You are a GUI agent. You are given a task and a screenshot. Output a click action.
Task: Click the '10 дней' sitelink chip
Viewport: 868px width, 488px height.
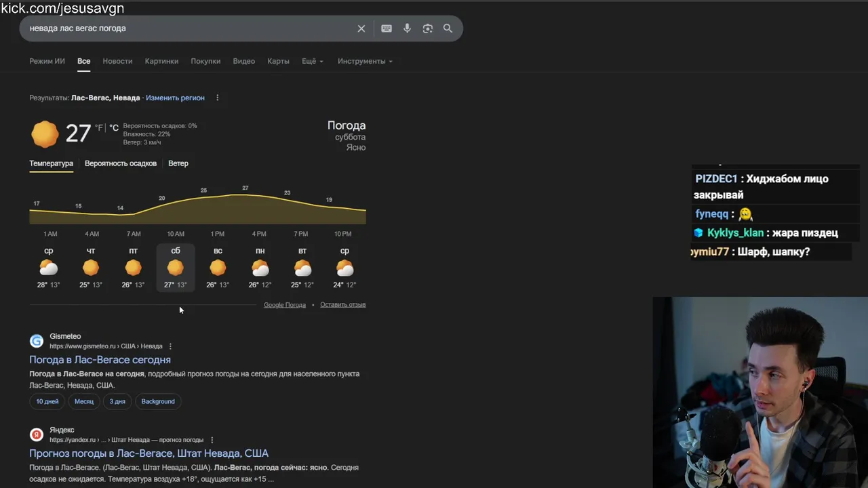[47, 401]
